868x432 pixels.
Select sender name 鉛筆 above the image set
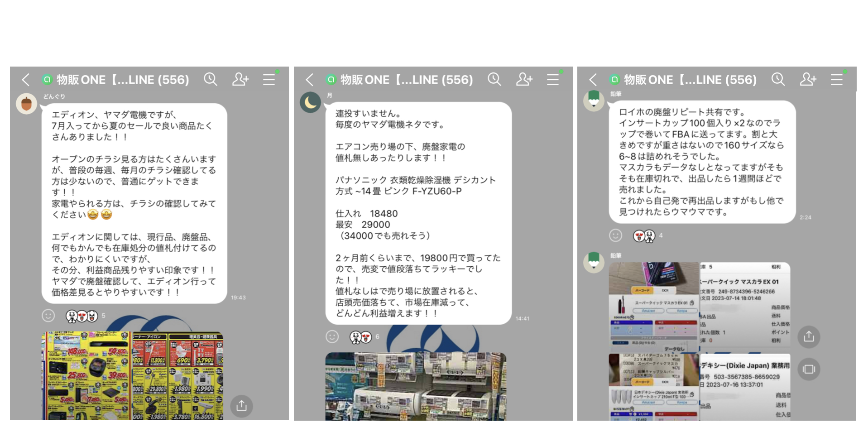point(616,255)
